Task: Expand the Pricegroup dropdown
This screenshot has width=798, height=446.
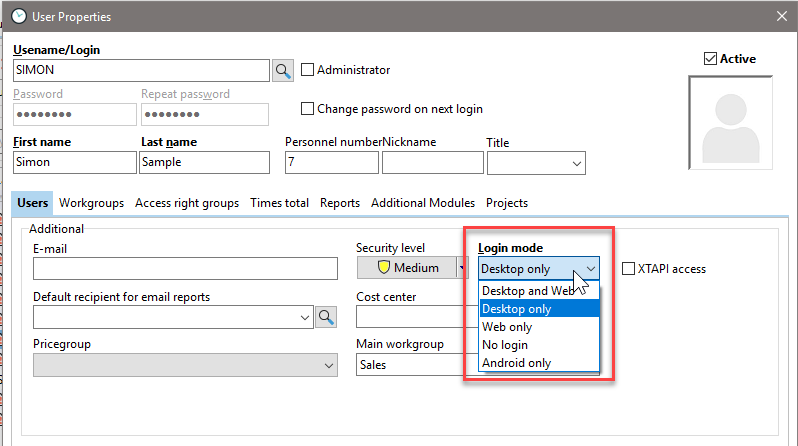Action: (329, 366)
